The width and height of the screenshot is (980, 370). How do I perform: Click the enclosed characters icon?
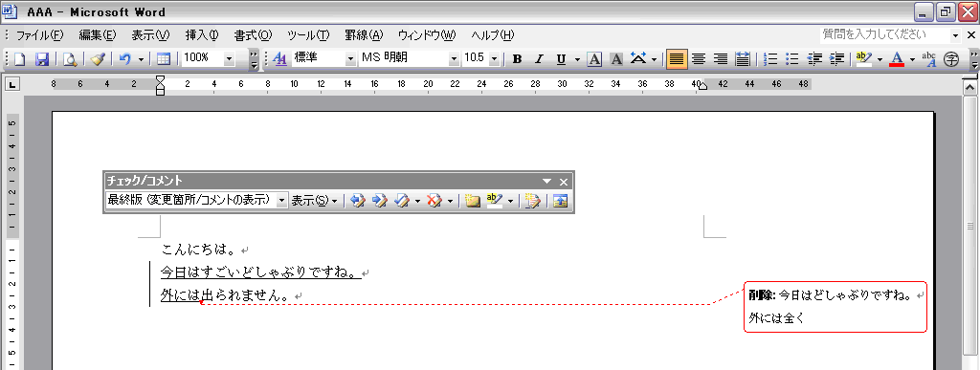click(951, 59)
